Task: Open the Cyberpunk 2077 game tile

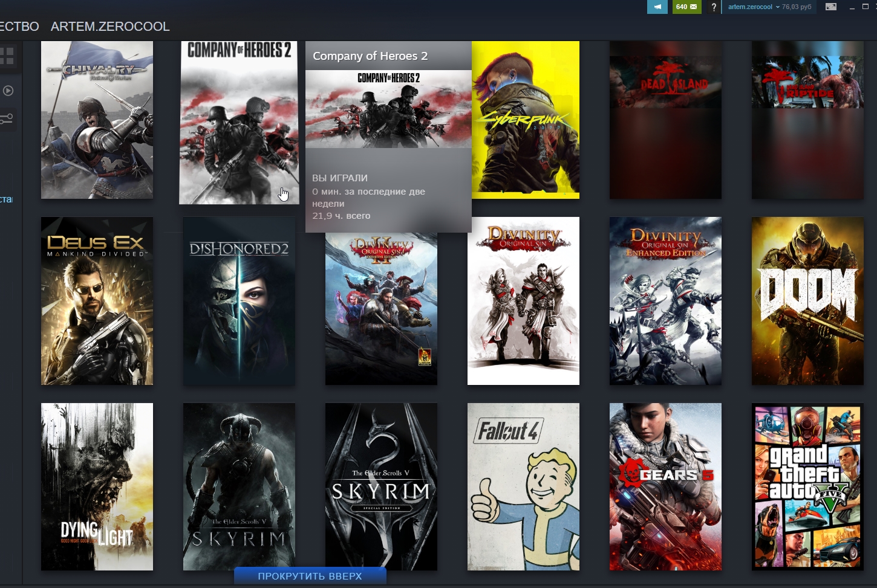Action: (526, 120)
